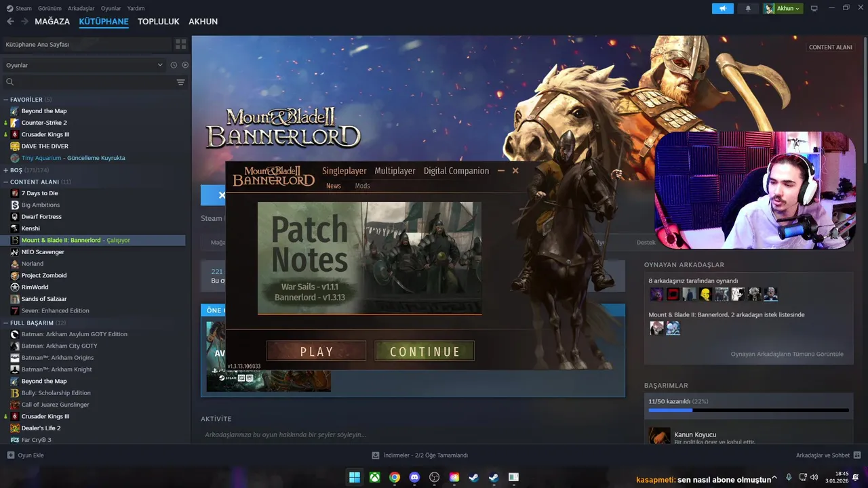The height and width of the screenshot is (488, 868).
Task: Switch to Mods subtab in launcher
Action: coord(363,186)
